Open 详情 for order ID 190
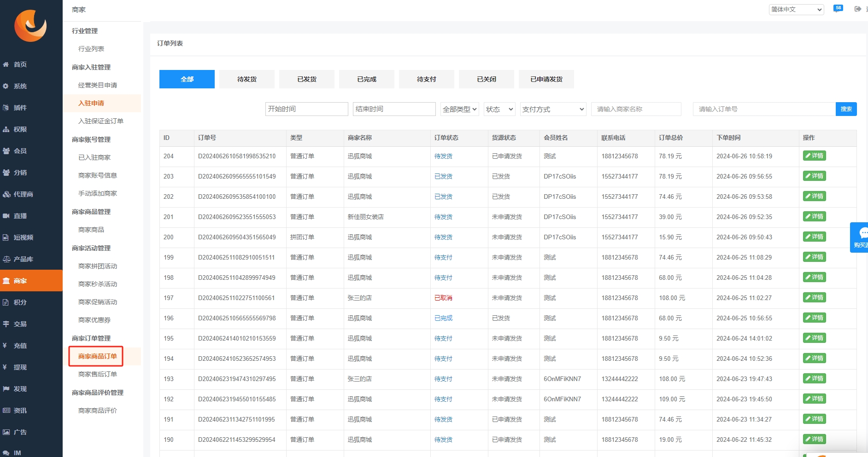868x457 pixels. pos(814,439)
